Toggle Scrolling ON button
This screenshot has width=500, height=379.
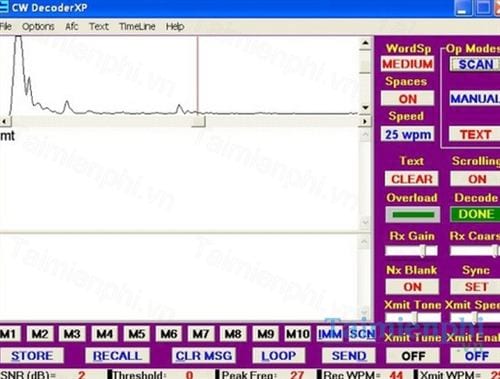[x=476, y=179]
